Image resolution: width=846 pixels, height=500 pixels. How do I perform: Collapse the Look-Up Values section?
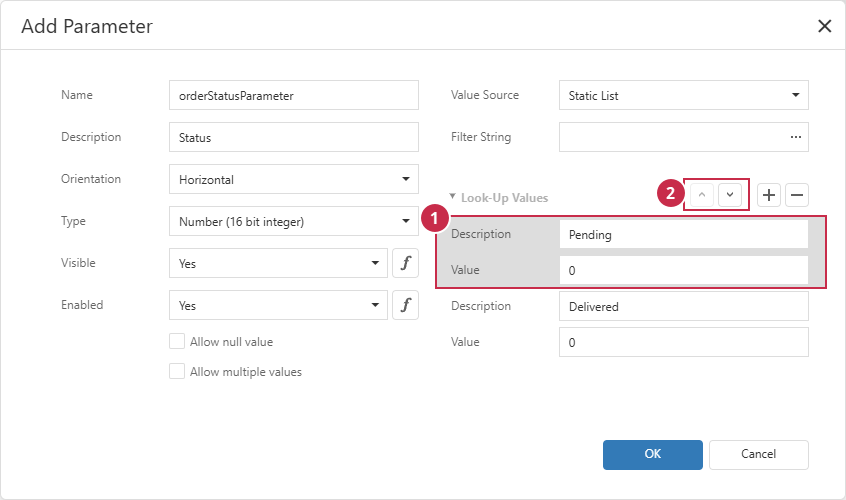point(453,196)
